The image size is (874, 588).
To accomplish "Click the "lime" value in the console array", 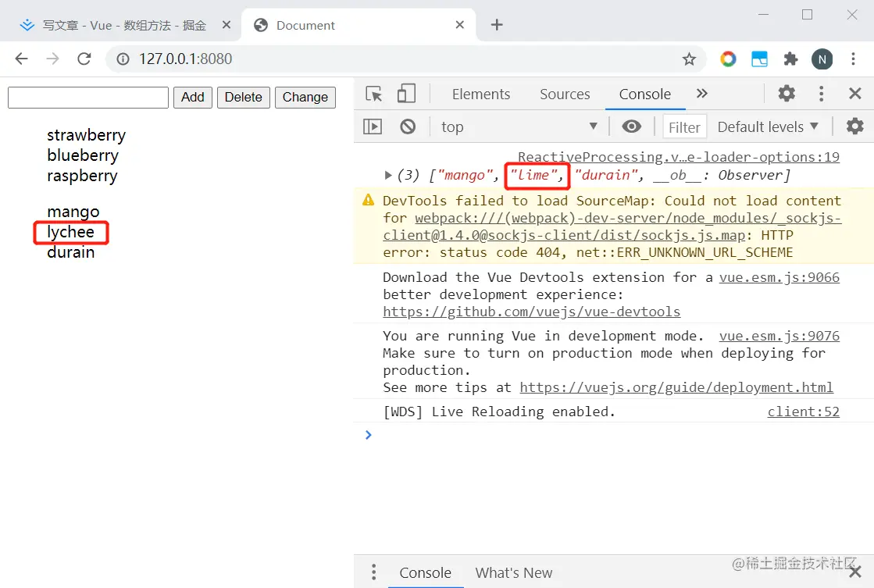I will (533, 175).
